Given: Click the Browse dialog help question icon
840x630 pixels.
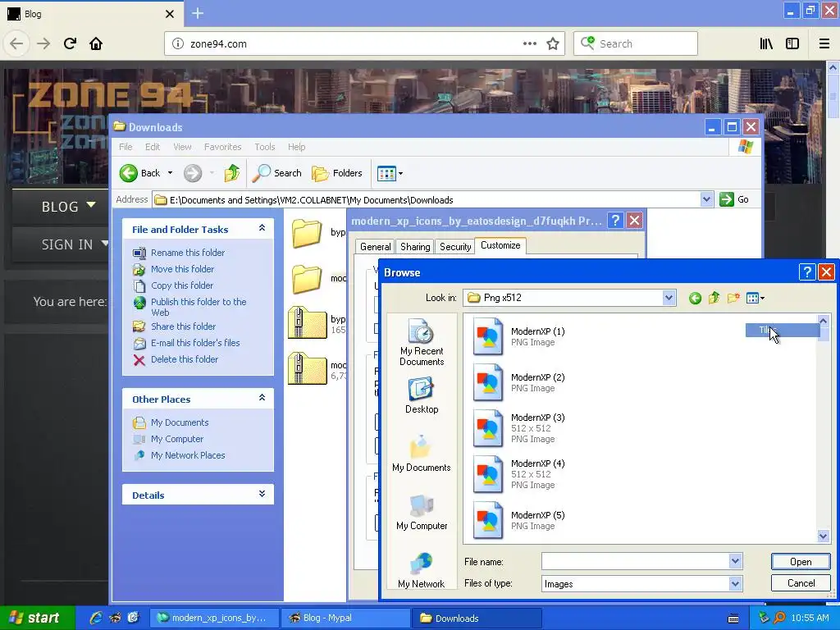Looking at the screenshot, I should pyautogui.click(x=807, y=272).
